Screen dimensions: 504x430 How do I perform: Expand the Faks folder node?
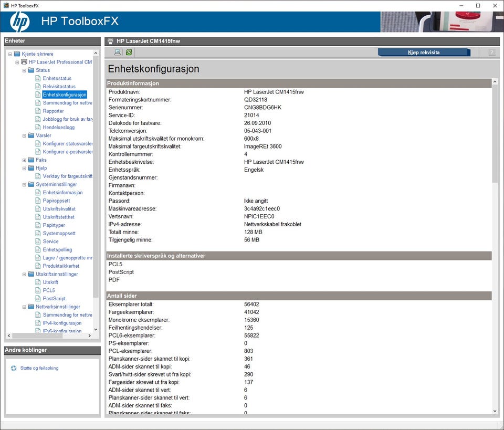coord(24,160)
